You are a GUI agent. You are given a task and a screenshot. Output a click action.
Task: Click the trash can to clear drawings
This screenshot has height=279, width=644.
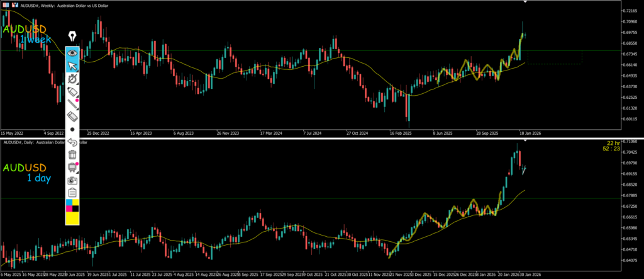click(x=73, y=154)
